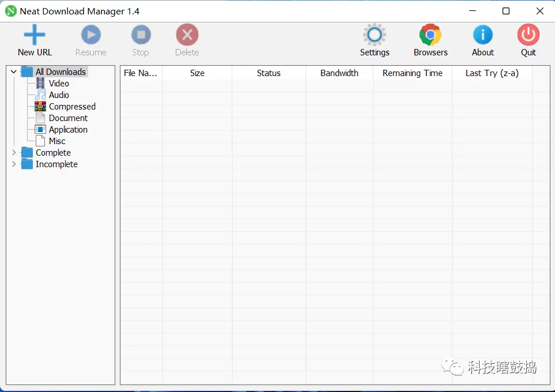Select the Document page icon

point(40,118)
